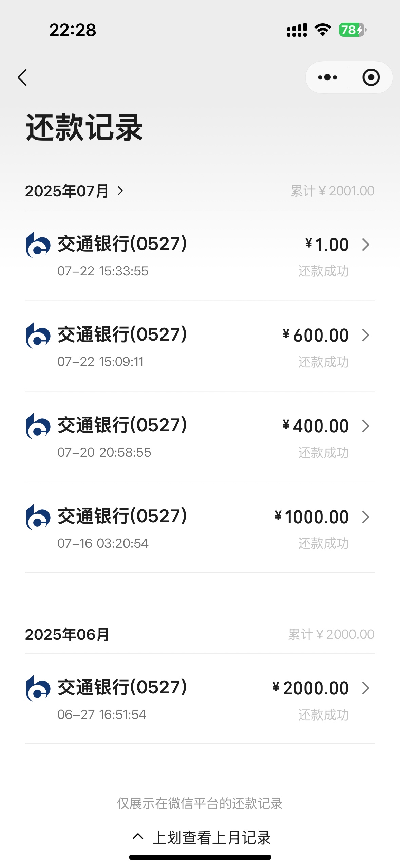Tap bank logo on ¥400.00 repayment
The height and width of the screenshot is (868, 400).
point(38,426)
